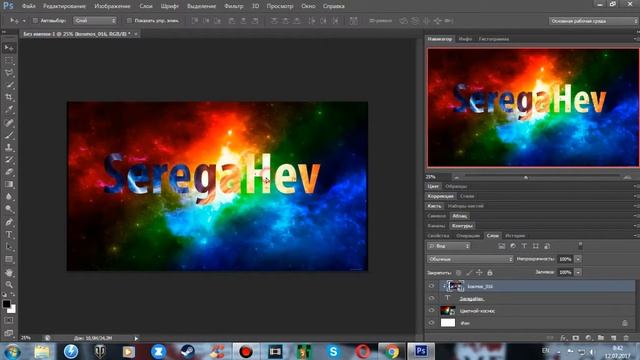Select the Rectangular Marquee tool
The width and height of the screenshot is (640, 360).
[9, 61]
